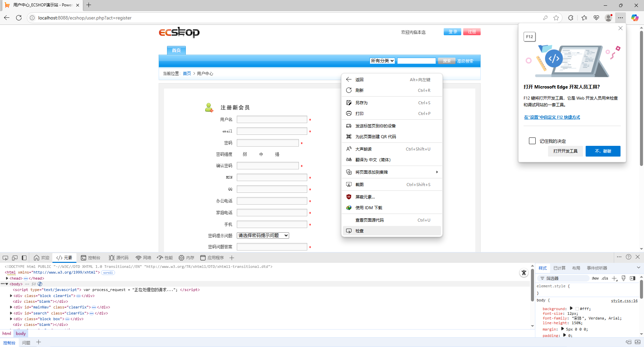The height and width of the screenshot is (347, 644).
Task: Open style.css:16 source link
Action: click(x=624, y=301)
